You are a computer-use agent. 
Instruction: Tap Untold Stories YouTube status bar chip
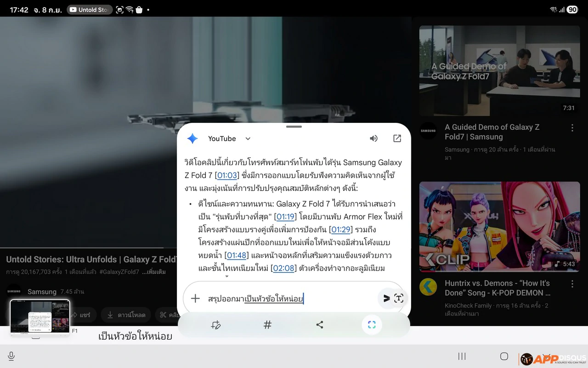click(x=90, y=10)
